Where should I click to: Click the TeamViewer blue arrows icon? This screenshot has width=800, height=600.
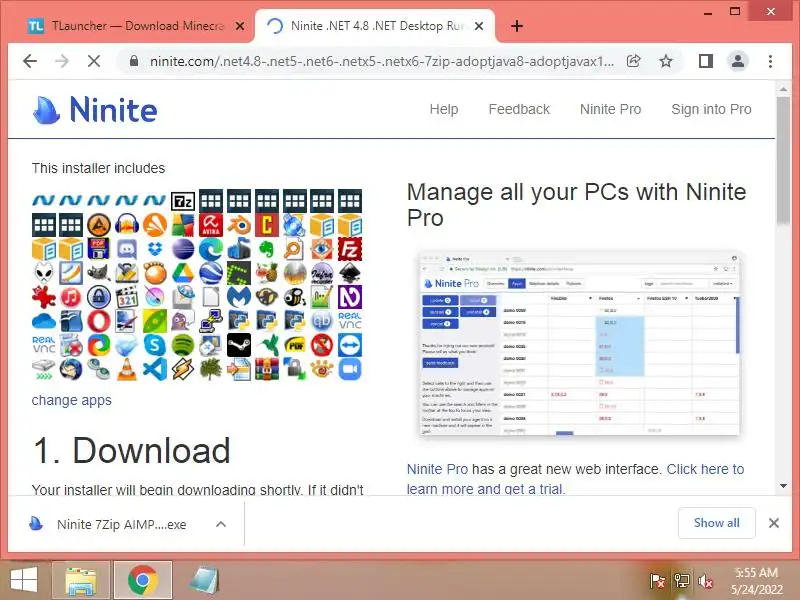point(350,345)
